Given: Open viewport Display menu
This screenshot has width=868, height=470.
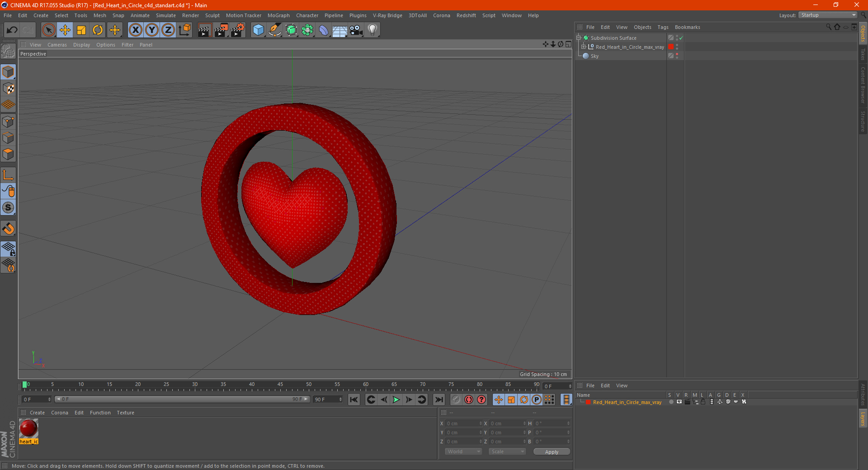Looking at the screenshot, I should (81, 45).
